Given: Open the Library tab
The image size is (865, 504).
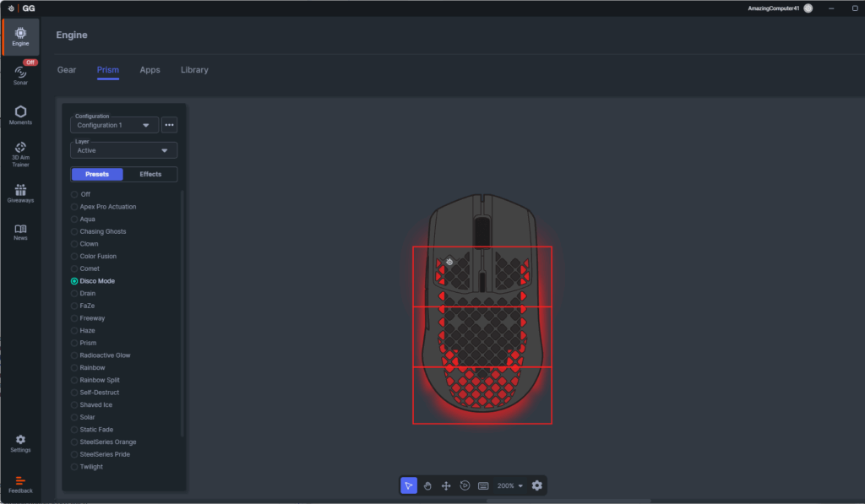Looking at the screenshot, I should [x=194, y=70].
